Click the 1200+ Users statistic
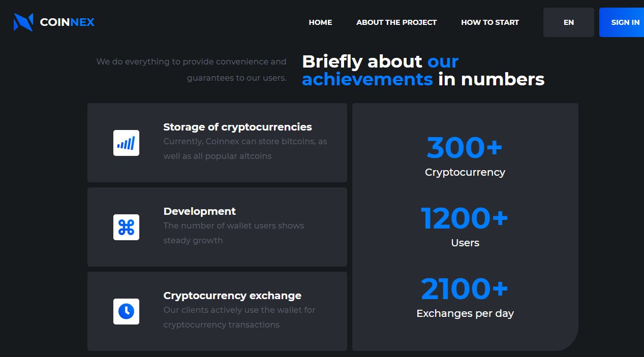Viewport: 644px width, 357px height. 465,218
